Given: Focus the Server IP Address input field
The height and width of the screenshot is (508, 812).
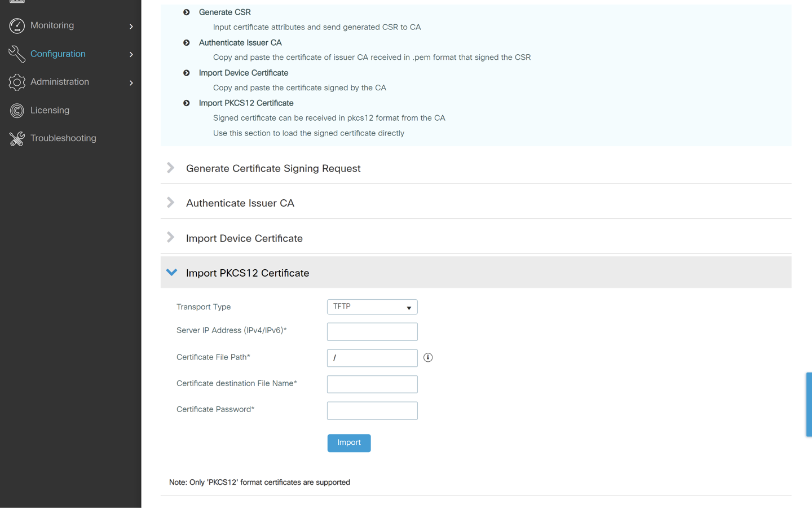Looking at the screenshot, I should point(372,331).
